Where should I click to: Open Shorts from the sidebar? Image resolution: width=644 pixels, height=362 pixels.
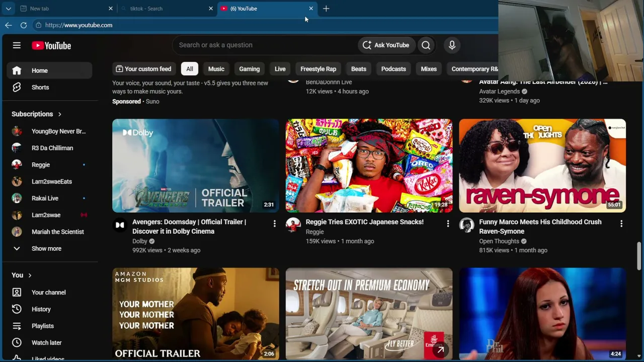pyautogui.click(x=49, y=87)
